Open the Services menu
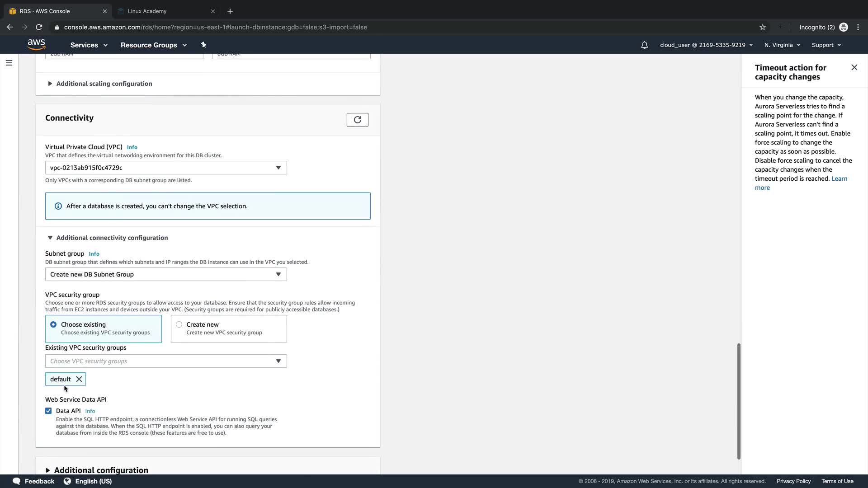The height and width of the screenshot is (488, 868). tap(89, 45)
